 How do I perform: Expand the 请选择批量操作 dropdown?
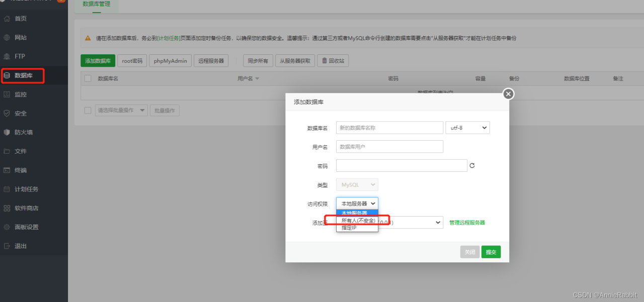coord(121,110)
